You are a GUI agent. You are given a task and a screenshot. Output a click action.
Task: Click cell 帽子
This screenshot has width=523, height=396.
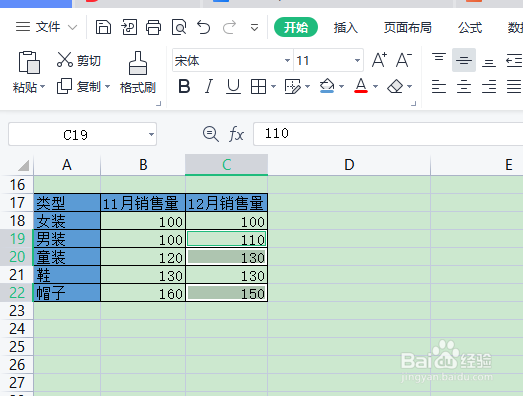67,293
